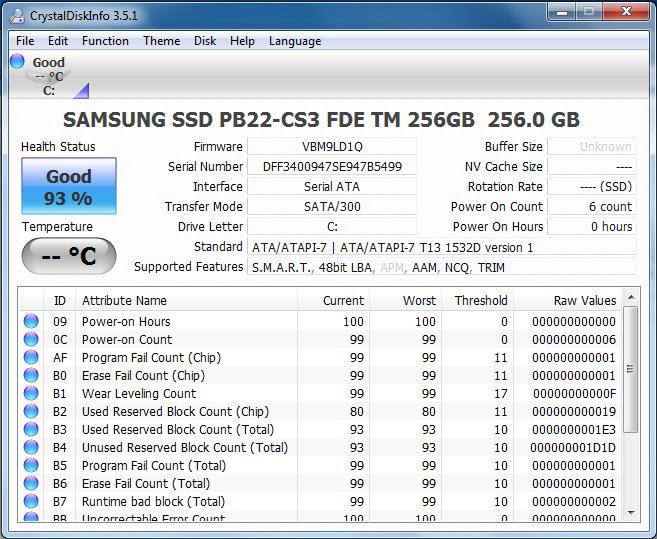The image size is (657, 539).
Task: Click status orb for Erase Fail Count (Chip)
Action: point(31,375)
